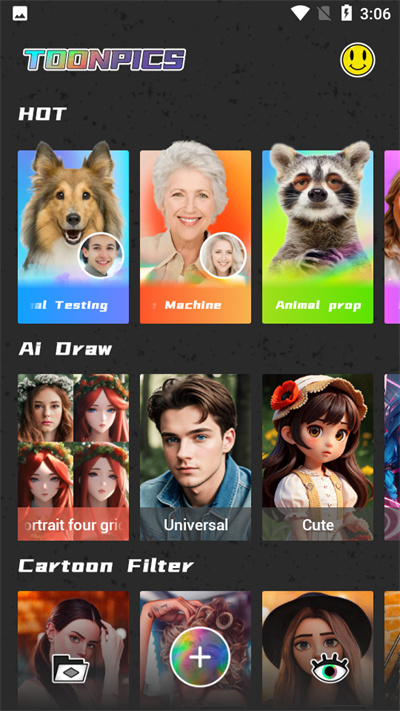
Task: Tap the Cartoon Filter section heading
Action: coord(106,565)
